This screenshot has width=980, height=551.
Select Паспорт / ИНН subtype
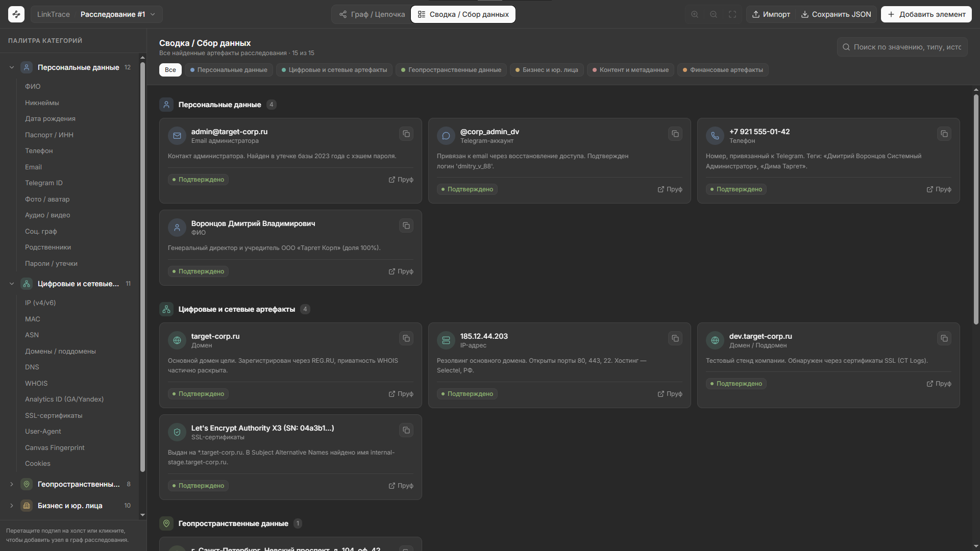(49, 135)
